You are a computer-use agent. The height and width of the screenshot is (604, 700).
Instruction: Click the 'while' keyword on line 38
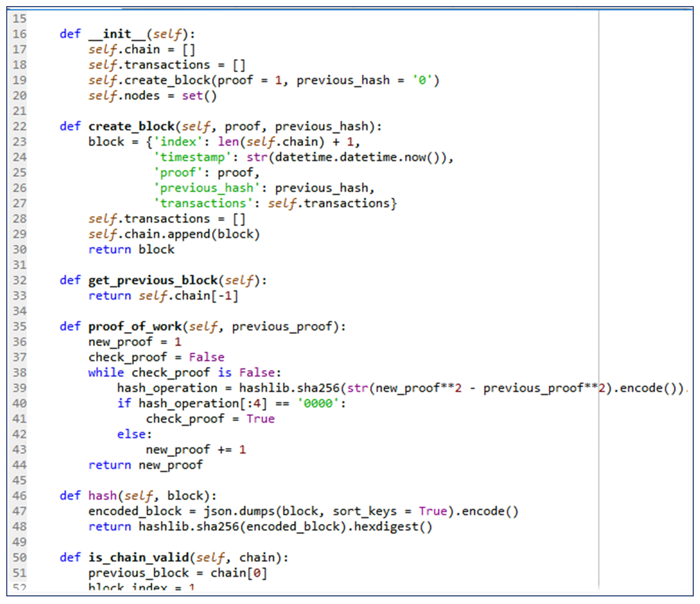106,372
